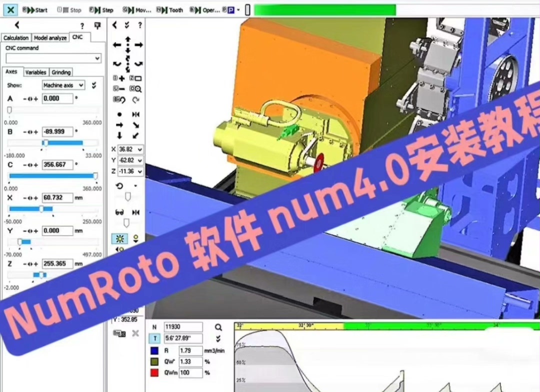Open the Show Machine axis dropdown

(x=63, y=85)
